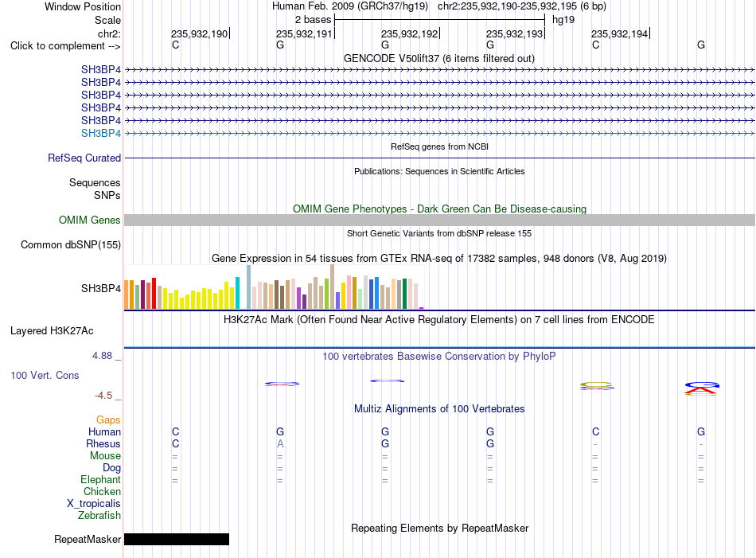Click the hg19 text beside scale bar
Image resolution: width=756 pixels, height=558 pixels.
point(563,20)
